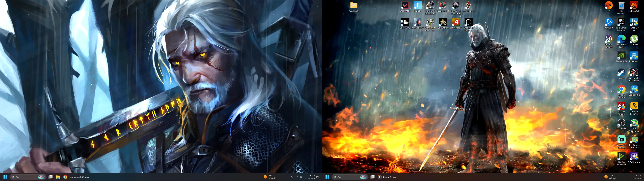Open File Explorer from the left taskbar
The image size is (644, 181).
pyautogui.click(x=58, y=177)
